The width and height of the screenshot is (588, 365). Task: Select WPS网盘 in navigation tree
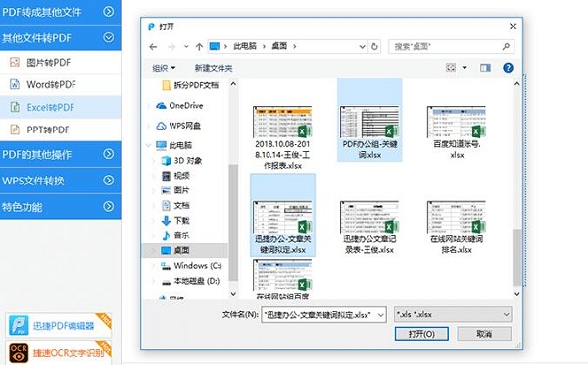(x=178, y=126)
